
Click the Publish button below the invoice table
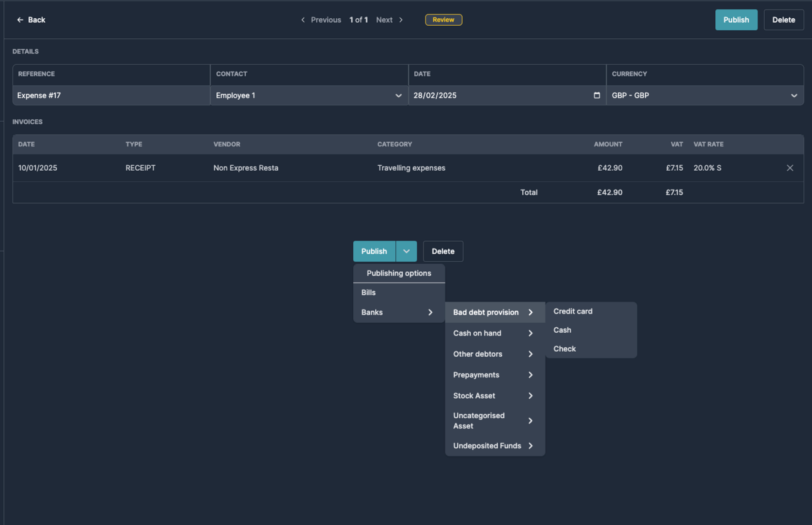(375, 251)
